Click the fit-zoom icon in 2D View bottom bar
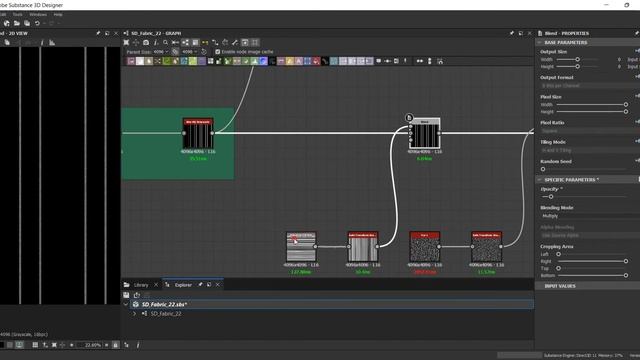The width and height of the screenshot is (640, 360). click(x=54, y=345)
